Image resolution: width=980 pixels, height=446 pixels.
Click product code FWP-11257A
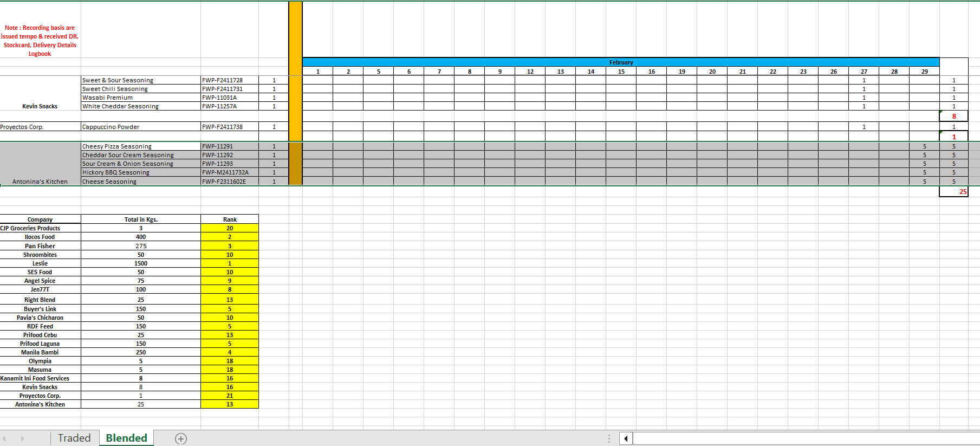pyautogui.click(x=230, y=106)
